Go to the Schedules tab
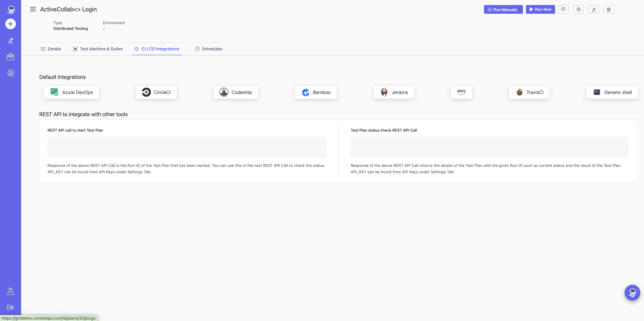 (x=209, y=49)
